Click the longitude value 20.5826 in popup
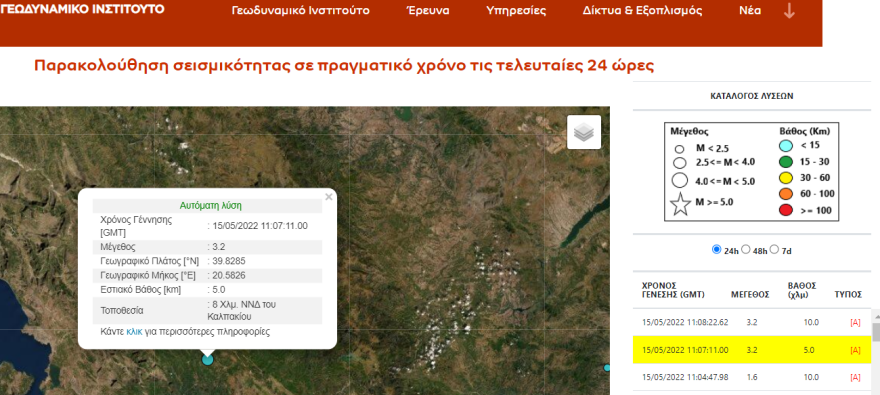 tap(228, 276)
